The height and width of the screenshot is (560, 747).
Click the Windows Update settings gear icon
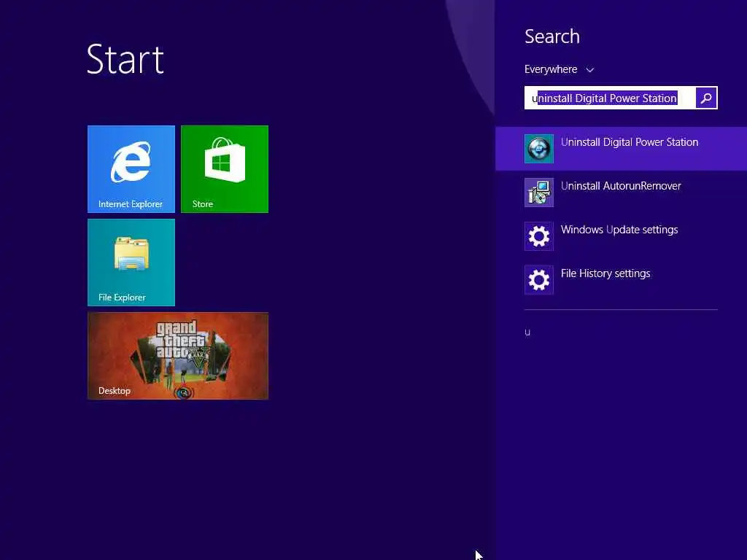(539, 236)
